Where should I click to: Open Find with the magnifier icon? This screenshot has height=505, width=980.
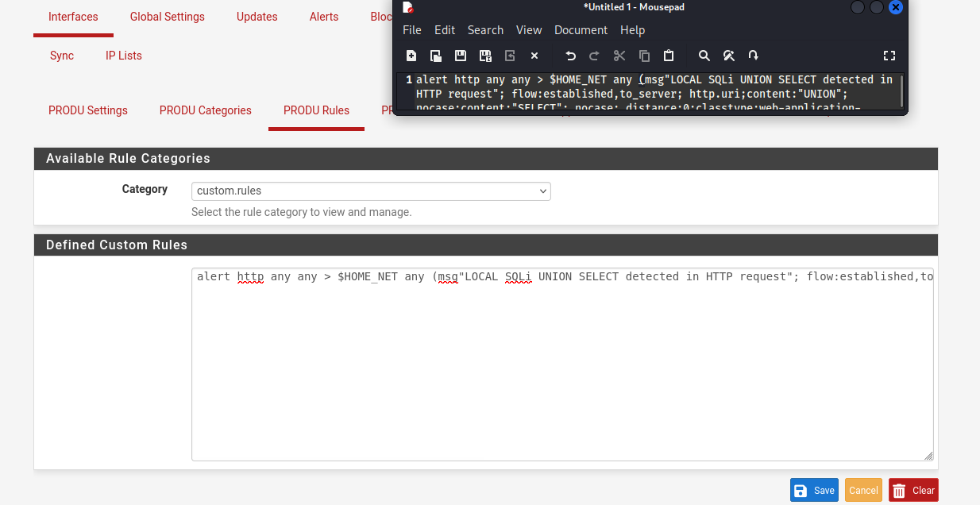point(704,56)
